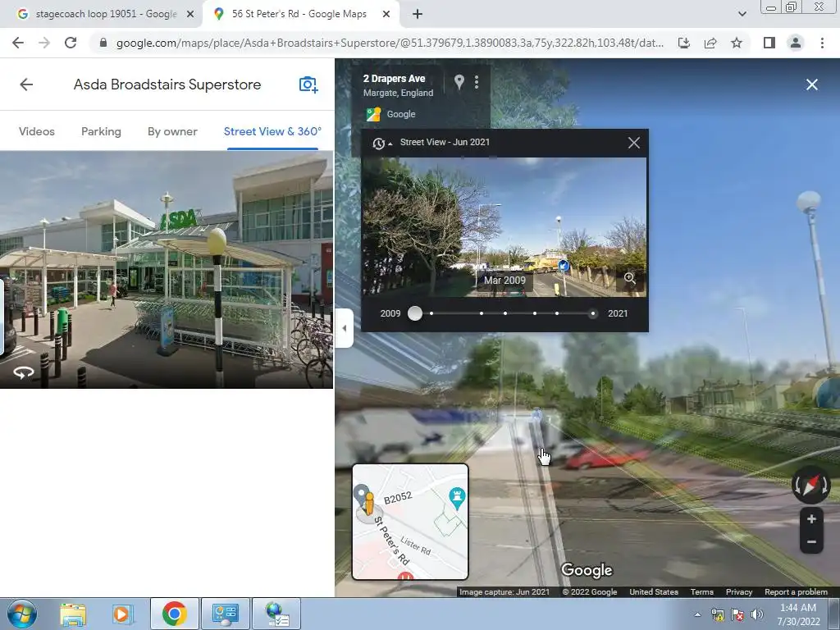Select the Street View & 360° tab
The width and height of the screenshot is (840, 630).
272,131
